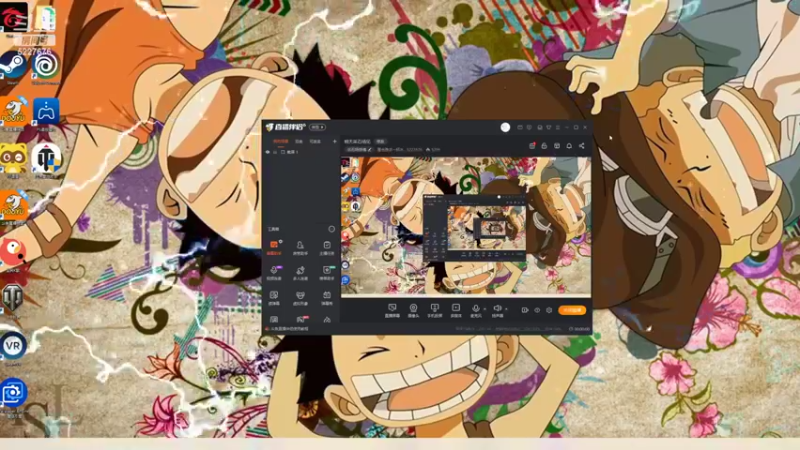Open the toolbox tool with green badge
The image size is (800, 450).
coord(327,272)
